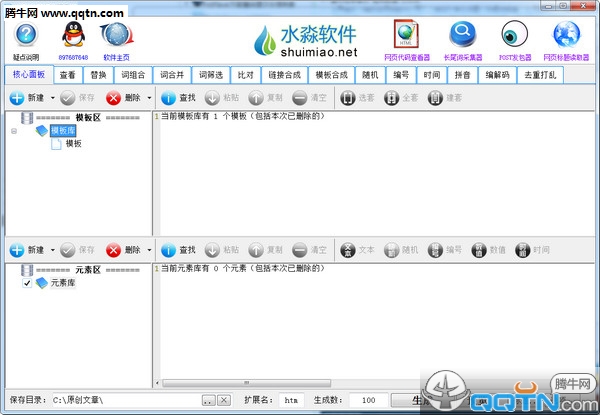This screenshot has width=600, height=415.
Task: Switch to the 随机 tab
Action: coord(370,75)
